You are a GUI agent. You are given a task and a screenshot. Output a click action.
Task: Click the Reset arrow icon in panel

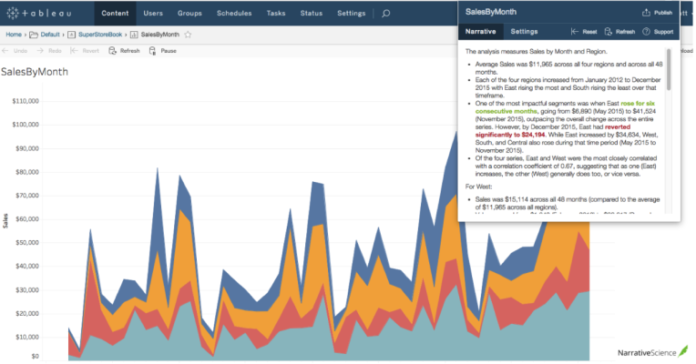tap(574, 32)
